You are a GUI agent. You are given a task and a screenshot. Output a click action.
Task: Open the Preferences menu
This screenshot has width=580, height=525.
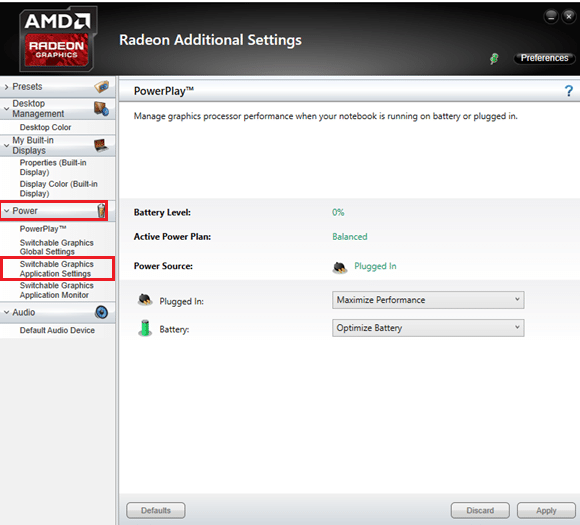click(x=544, y=58)
